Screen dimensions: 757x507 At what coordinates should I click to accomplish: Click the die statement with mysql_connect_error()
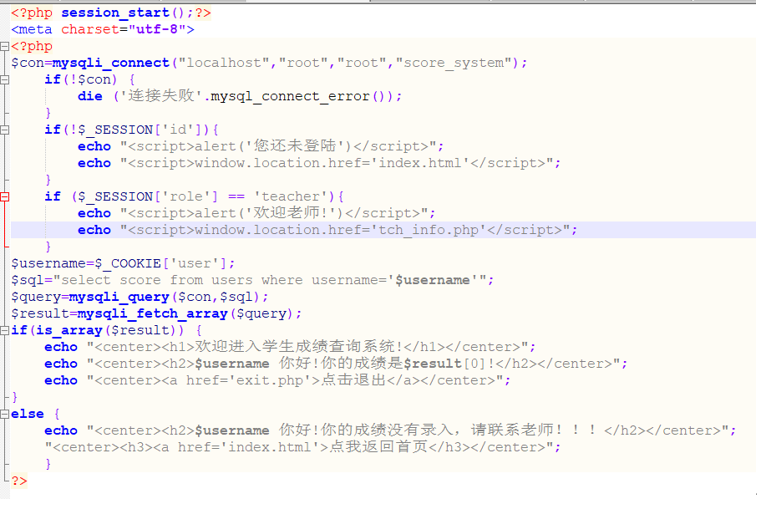click(x=239, y=96)
